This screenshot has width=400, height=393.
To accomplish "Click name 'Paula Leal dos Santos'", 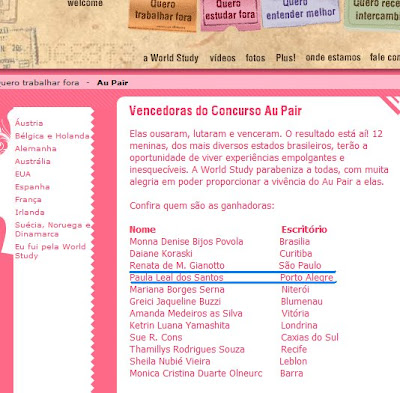I will [x=176, y=278].
